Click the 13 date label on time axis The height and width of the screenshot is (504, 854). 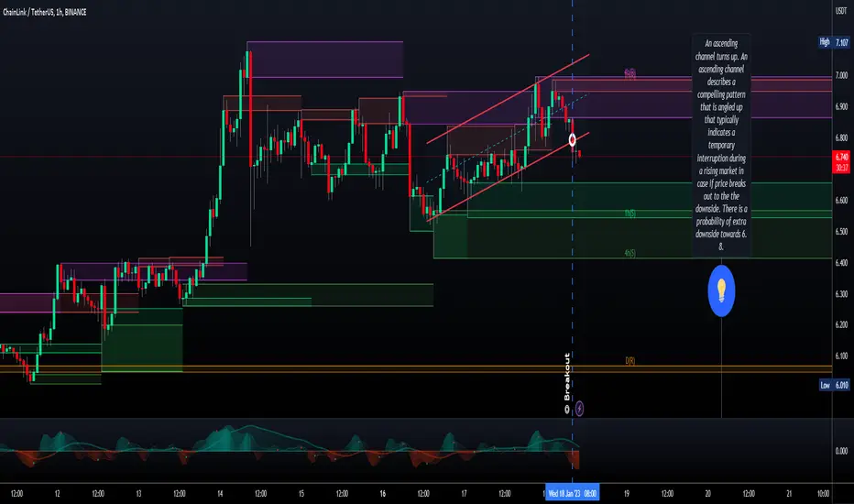pos(138,494)
